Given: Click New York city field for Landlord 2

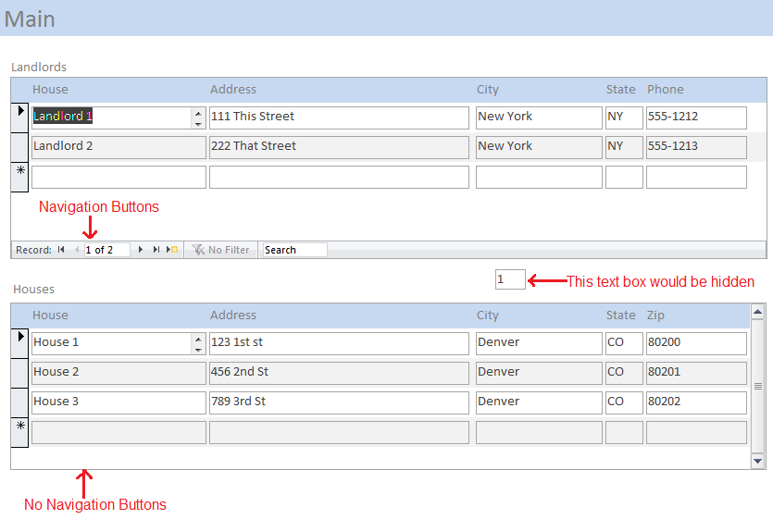Looking at the screenshot, I should click(539, 147).
